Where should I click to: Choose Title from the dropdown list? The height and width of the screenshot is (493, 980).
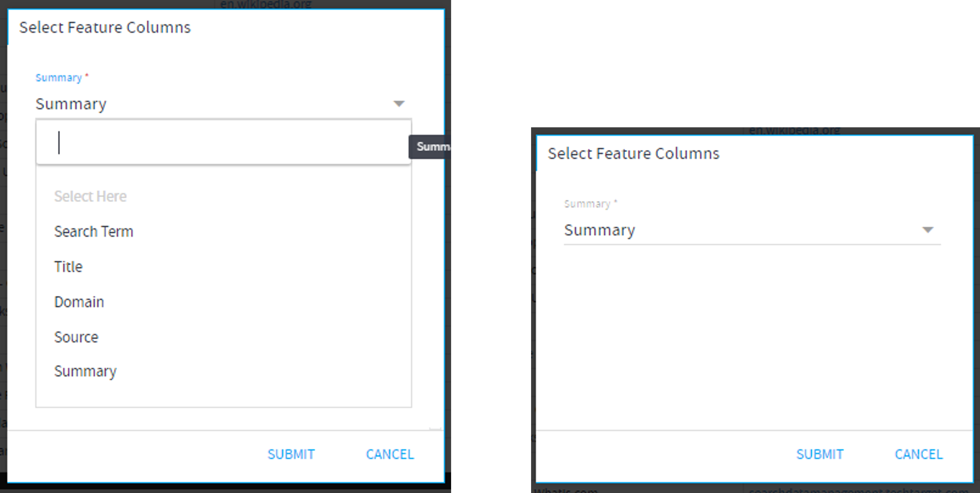pyautogui.click(x=68, y=267)
